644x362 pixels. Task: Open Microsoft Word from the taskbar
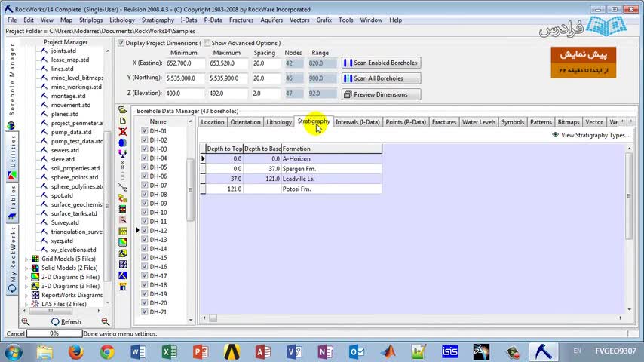tap(138, 352)
